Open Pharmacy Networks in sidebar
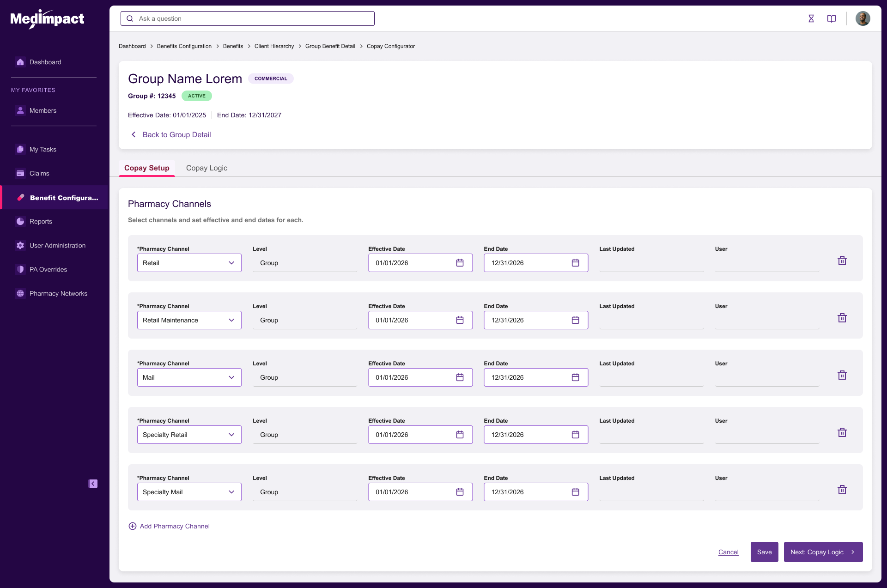The image size is (887, 588). tap(58, 293)
